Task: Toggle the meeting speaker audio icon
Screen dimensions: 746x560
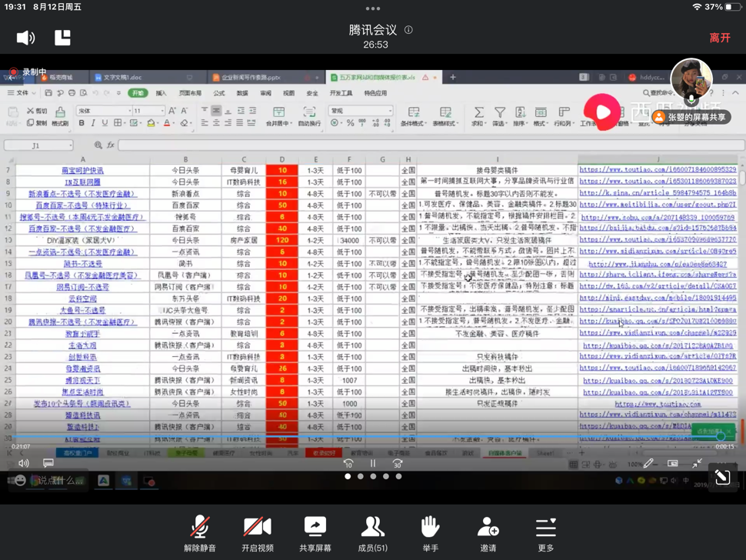Action: tap(25, 38)
